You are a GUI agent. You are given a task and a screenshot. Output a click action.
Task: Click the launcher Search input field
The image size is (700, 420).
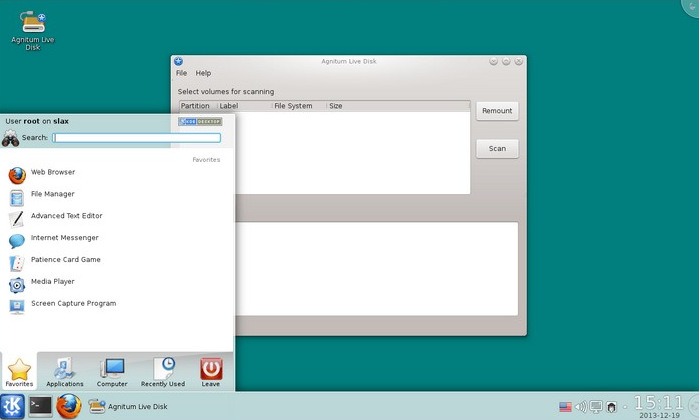(x=137, y=138)
